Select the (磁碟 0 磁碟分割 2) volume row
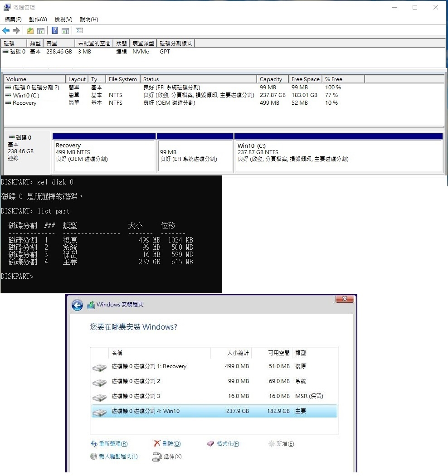The height and width of the screenshot is (476, 448). [173, 87]
